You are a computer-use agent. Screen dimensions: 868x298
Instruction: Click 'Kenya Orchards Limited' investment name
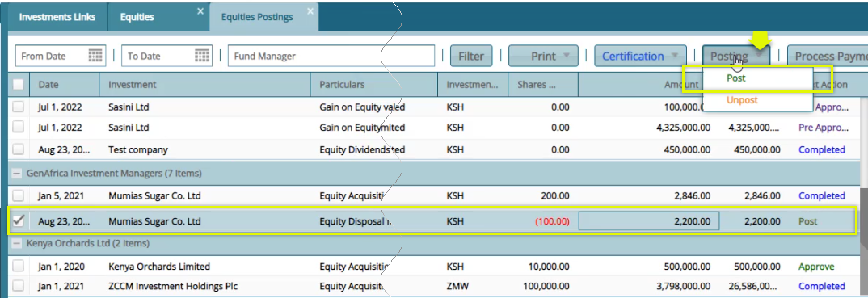click(x=159, y=267)
